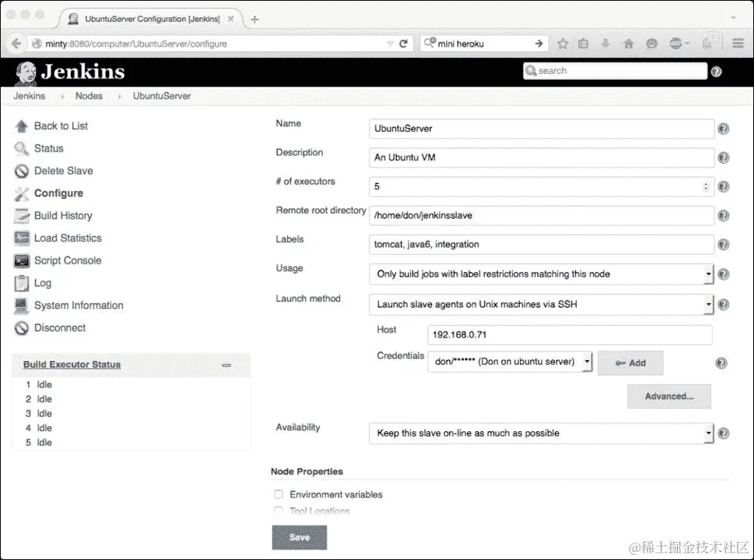
Task: Click the Save button
Action: click(299, 537)
